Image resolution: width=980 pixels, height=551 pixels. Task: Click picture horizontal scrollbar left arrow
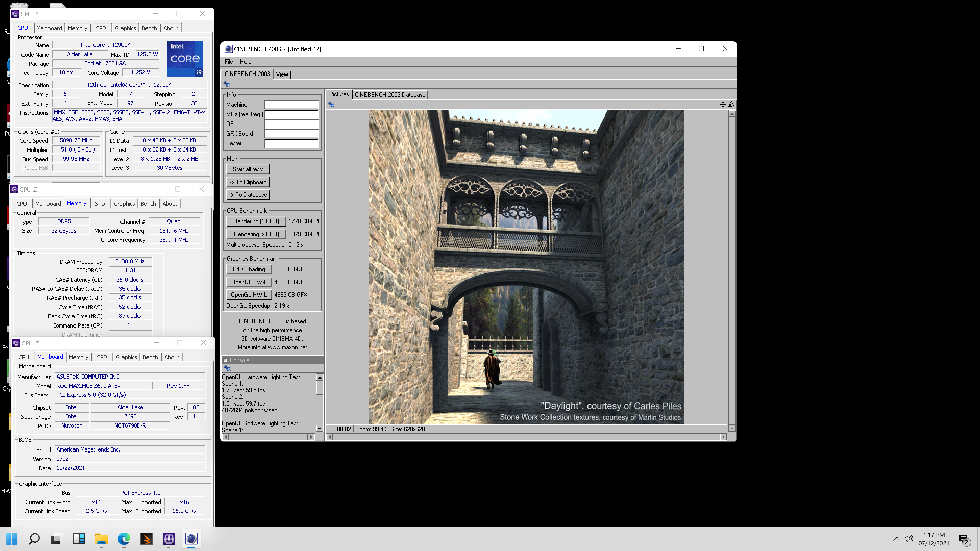coord(330,437)
